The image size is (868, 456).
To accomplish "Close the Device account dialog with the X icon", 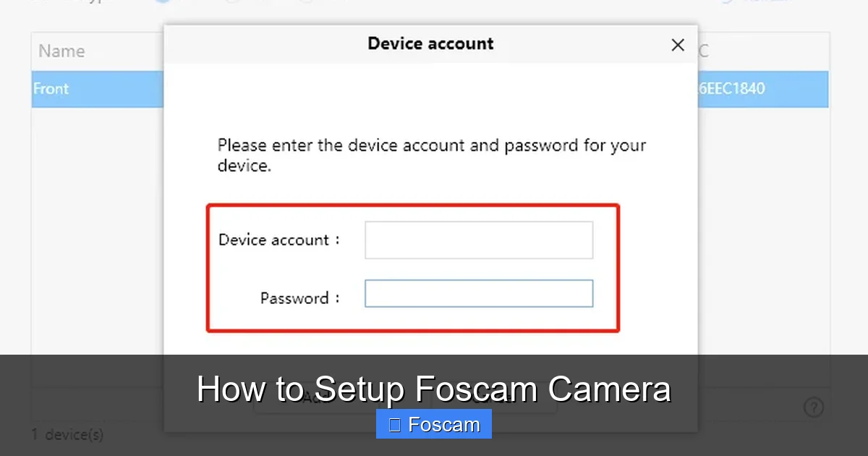I will [678, 45].
